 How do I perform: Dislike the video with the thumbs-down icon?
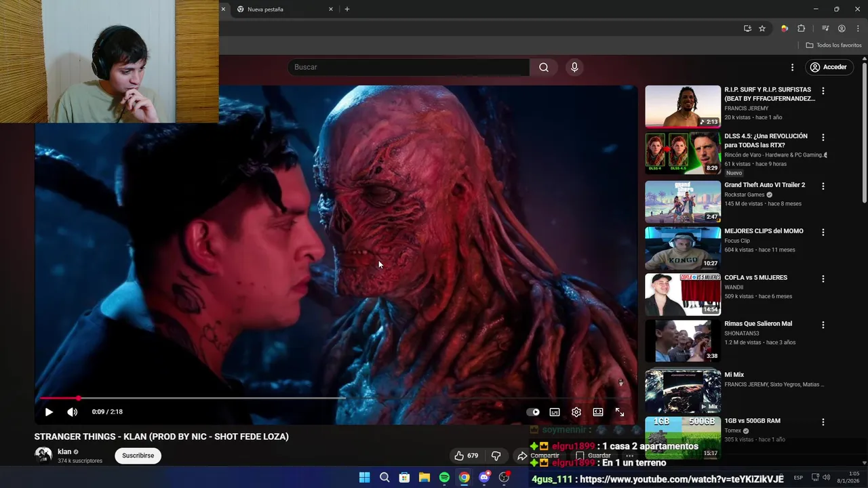[496, 456]
